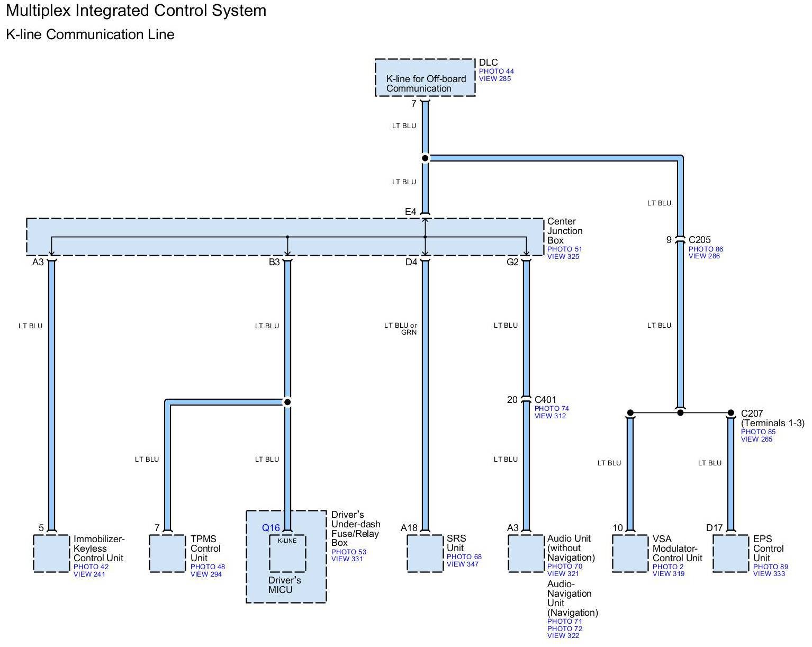
Task: Open PHOTO 70 for the Audio Unit
Action: (564, 567)
